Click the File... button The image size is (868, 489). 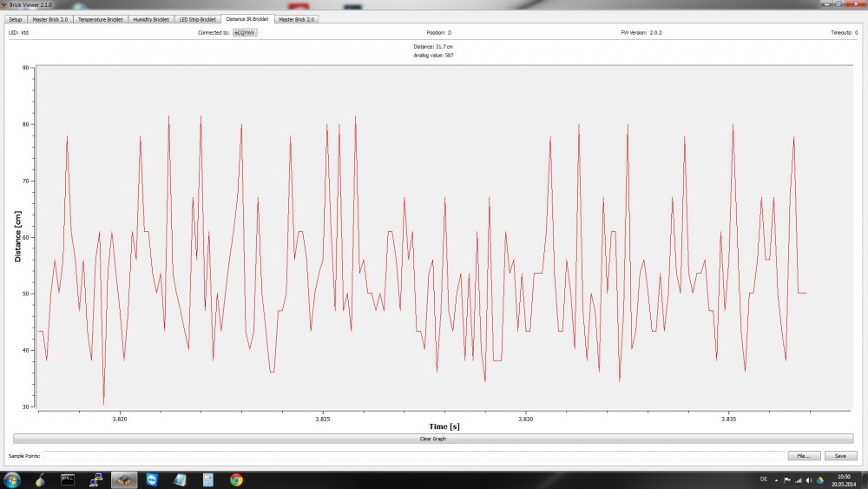(x=804, y=455)
